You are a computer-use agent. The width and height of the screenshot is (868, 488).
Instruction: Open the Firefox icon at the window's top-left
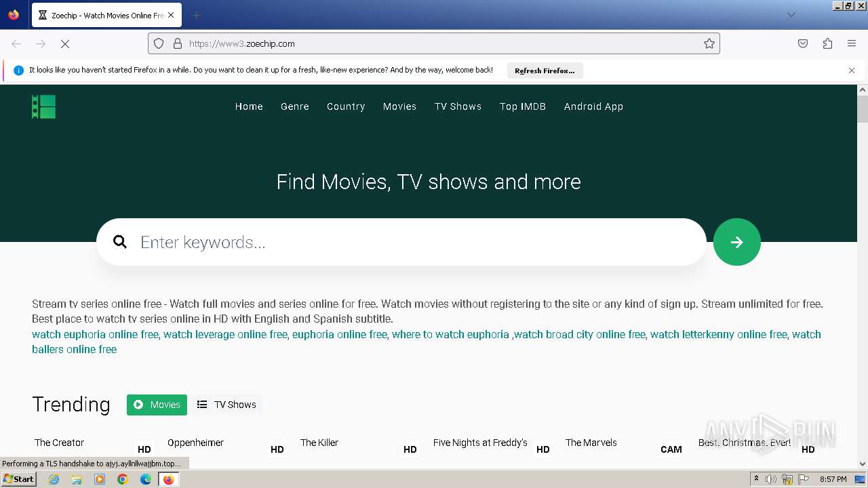[x=14, y=15]
